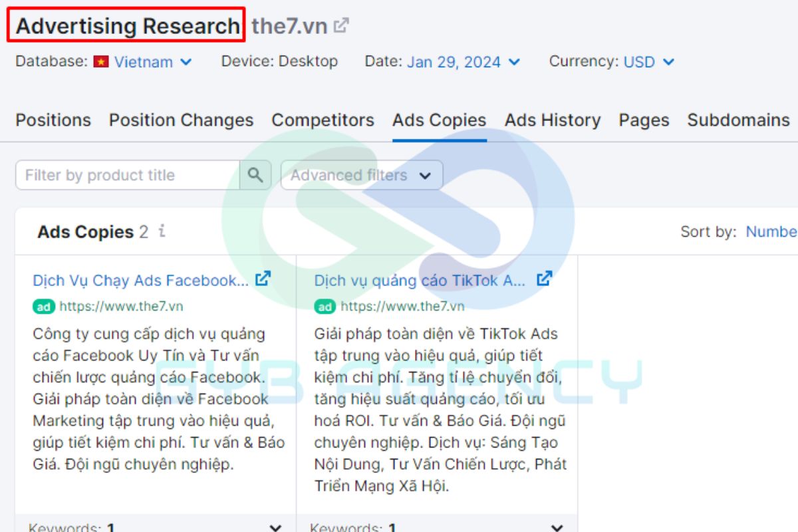Image resolution: width=798 pixels, height=532 pixels.
Task: Click the Device: Desktop label
Action: pyautogui.click(x=279, y=62)
